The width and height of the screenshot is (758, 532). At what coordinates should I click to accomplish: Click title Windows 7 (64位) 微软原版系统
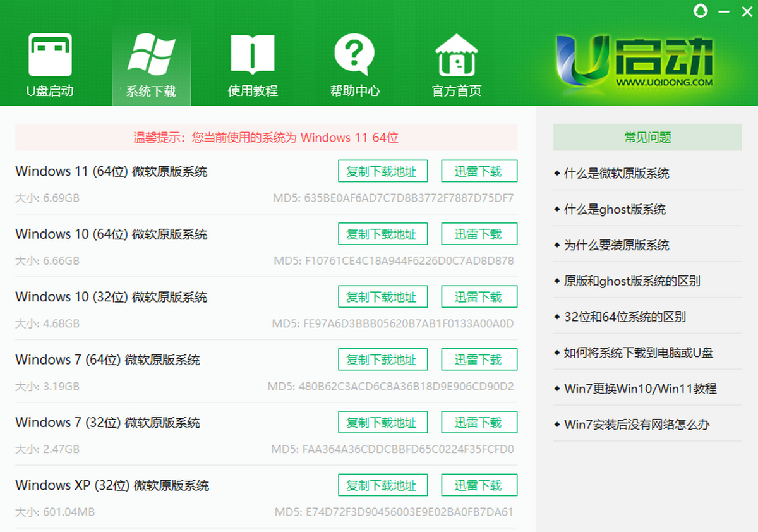click(x=108, y=360)
